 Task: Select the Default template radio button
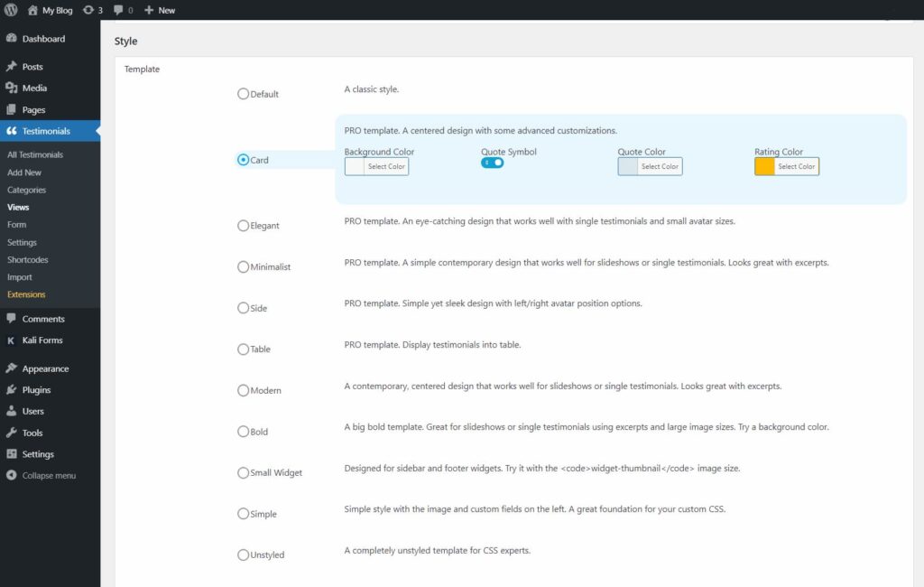(243, 94)
